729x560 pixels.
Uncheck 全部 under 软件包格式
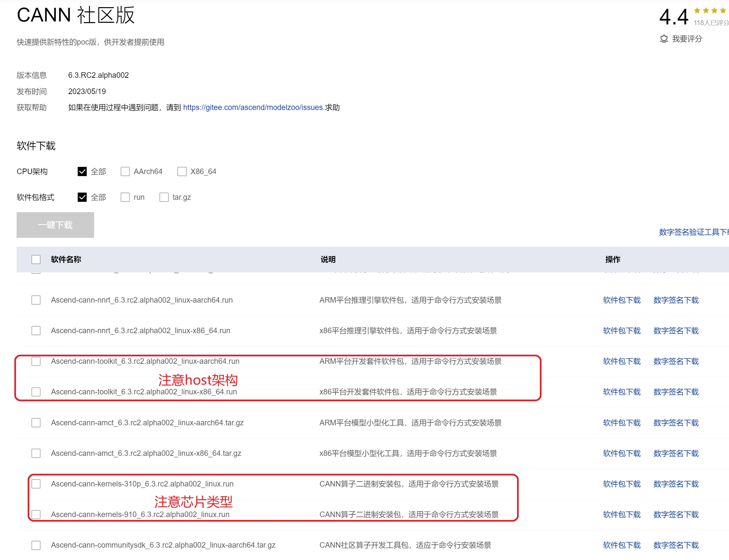(82, 197)
